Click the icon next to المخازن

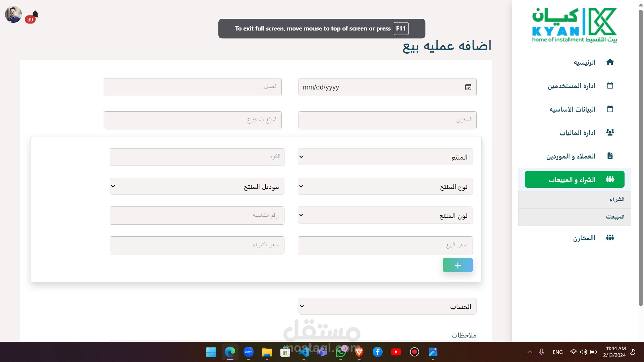(x=610, y=238)
